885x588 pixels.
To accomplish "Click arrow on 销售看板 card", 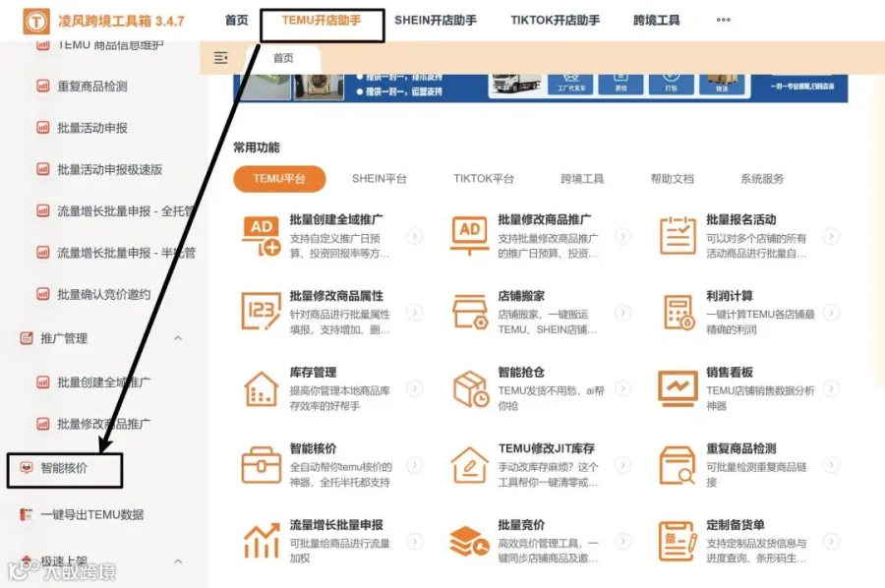I will click(x=831, y=388).
